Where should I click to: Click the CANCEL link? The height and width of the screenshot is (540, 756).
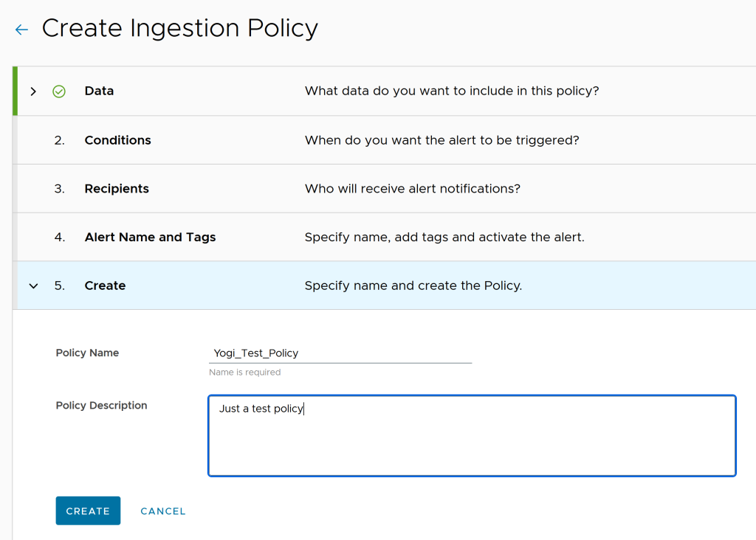click(x=163, y=511)
